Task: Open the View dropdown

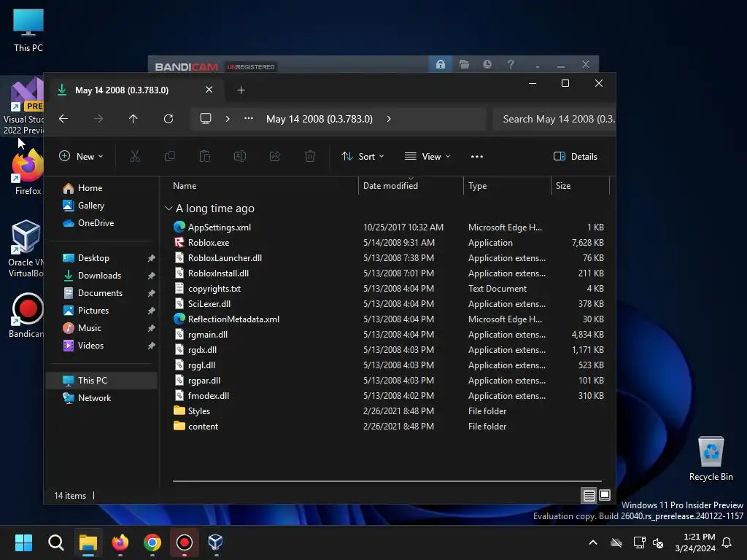Action: tap(427, 156)
